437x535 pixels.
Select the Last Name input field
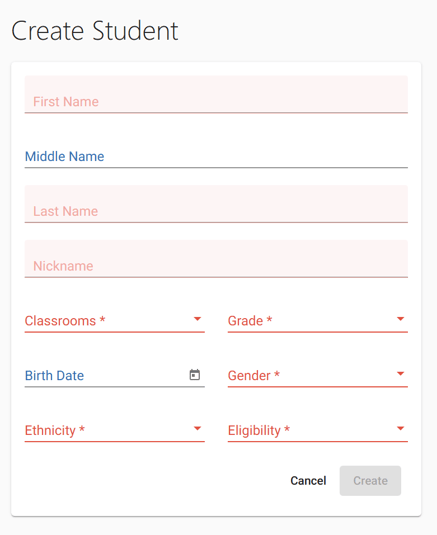click(x=216, y=204)
